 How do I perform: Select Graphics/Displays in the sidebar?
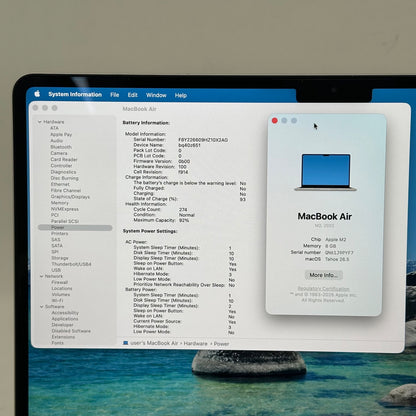pyautogui.click(x=70, y=197)
